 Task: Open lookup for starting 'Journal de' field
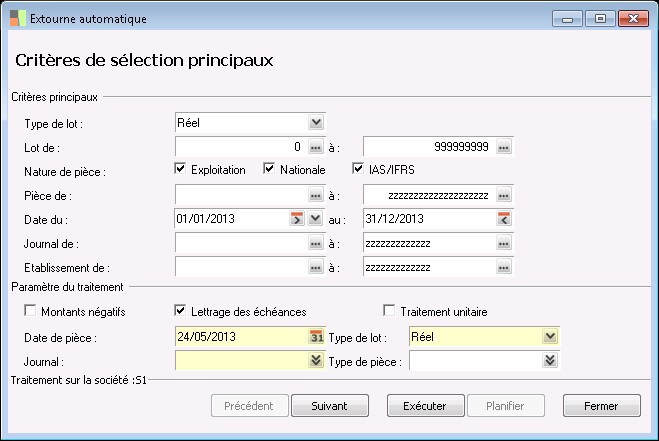[316, 243]
